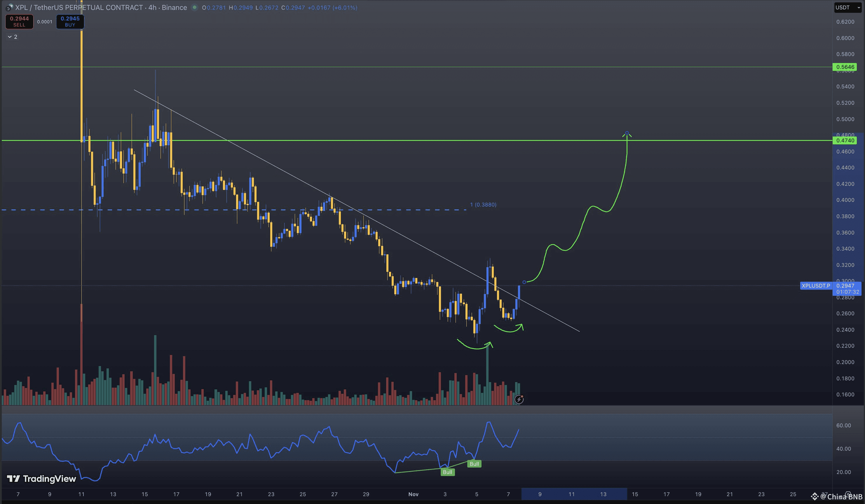Click the TradingView logo
This screenshot has width=865, height=504.
(x=41, y=479)
